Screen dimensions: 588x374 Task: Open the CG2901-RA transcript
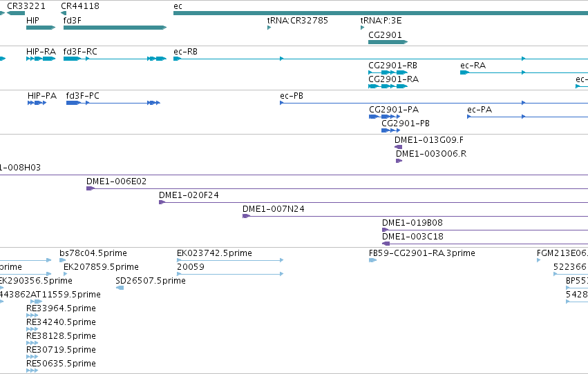tap(388, 86)
